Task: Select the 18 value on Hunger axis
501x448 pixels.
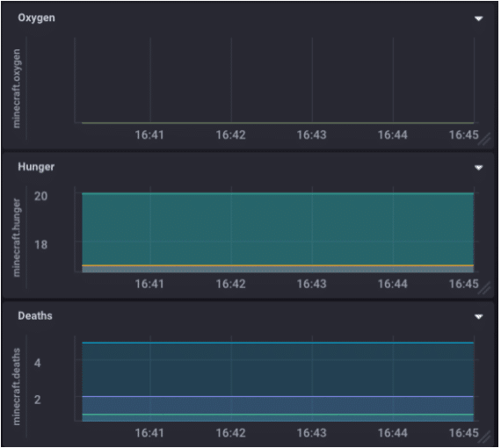Action: click(41, 245)
